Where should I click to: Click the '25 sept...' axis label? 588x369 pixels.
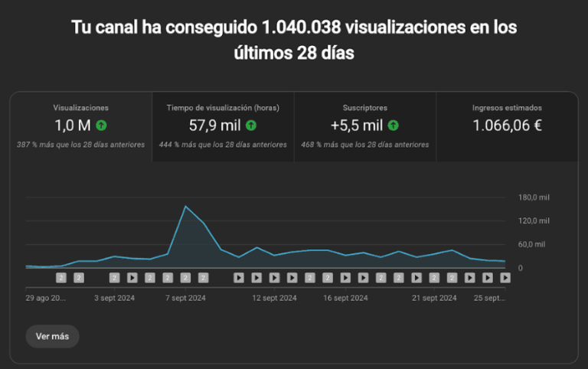(x=489, y=298)
